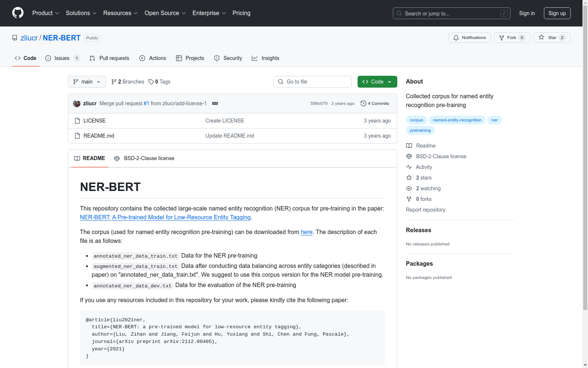Viewport: 588px width, 368px height.
Task: Open the green Code dropdown
Action: point(377,82)
